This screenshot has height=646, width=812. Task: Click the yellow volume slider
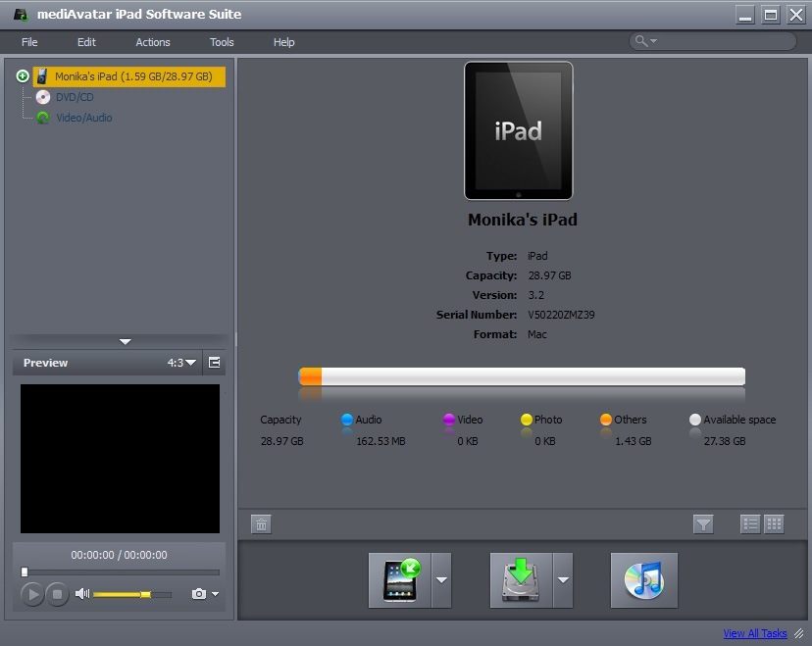[123, 594]
